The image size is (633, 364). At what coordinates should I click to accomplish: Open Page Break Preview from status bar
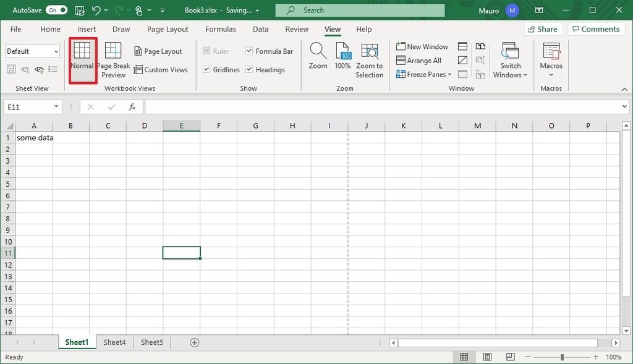click(510, 357)
